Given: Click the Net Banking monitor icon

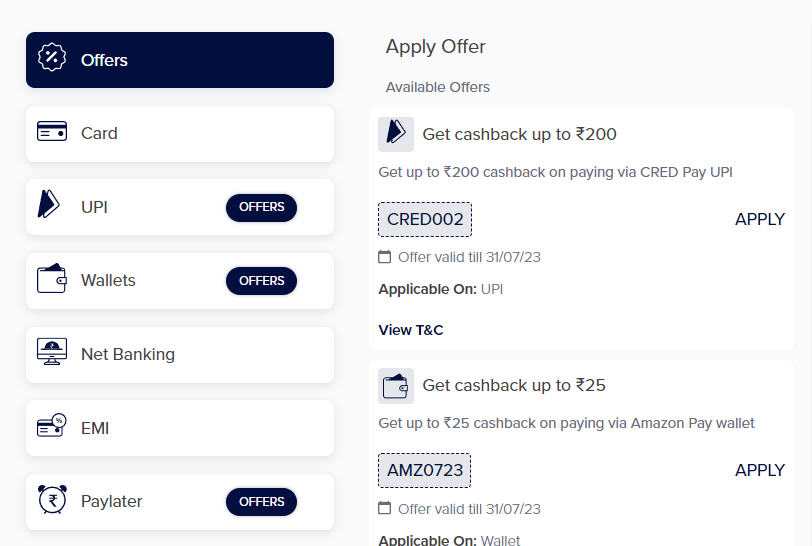Looking at the screenshot, I should [52, 353].
